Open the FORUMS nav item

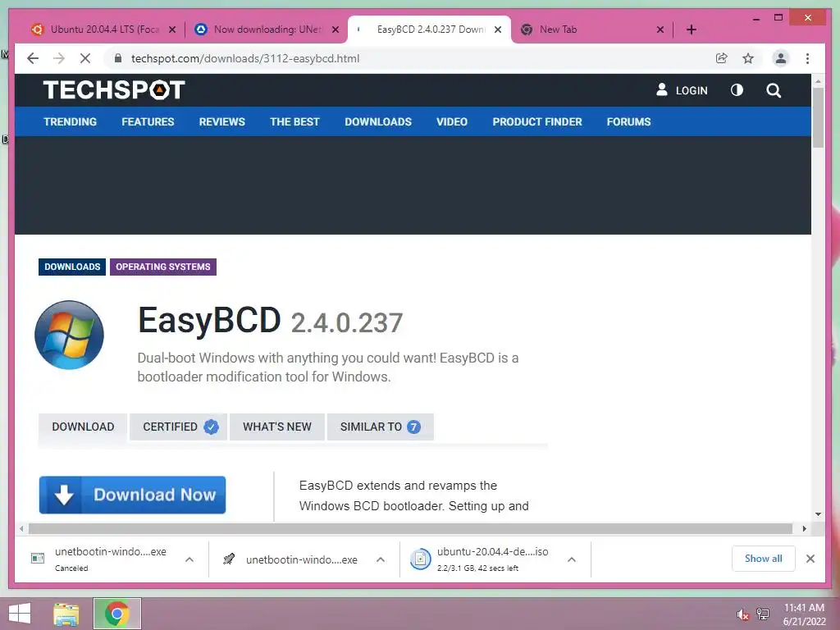628,121
